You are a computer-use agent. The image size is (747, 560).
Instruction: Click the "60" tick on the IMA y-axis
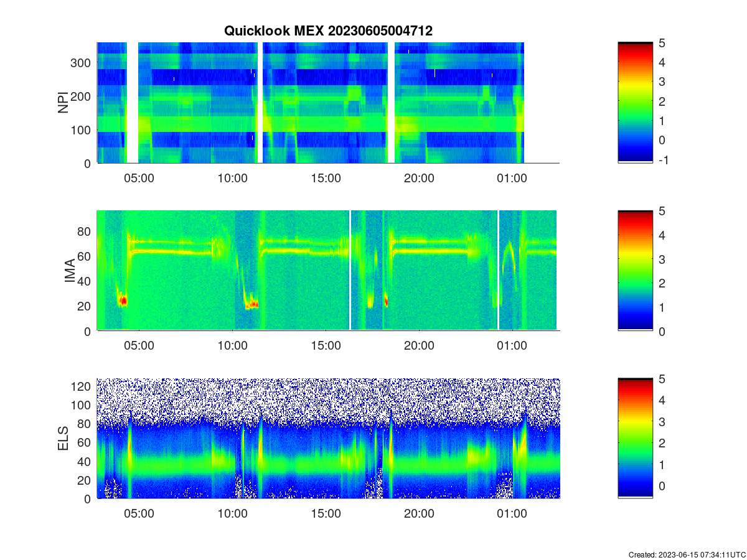point(85,256)
